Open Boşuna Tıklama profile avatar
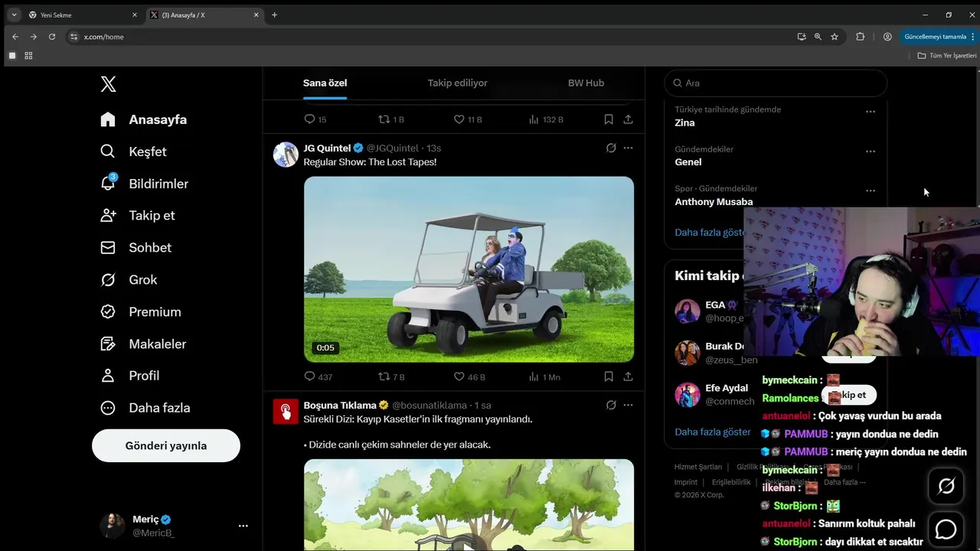 click(286, 412)
